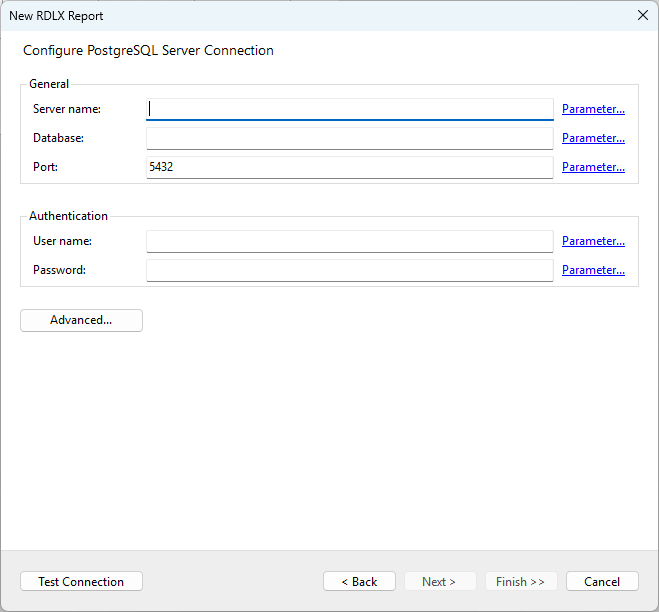Click the 'Server name:' label

click(x=67, y=109)
